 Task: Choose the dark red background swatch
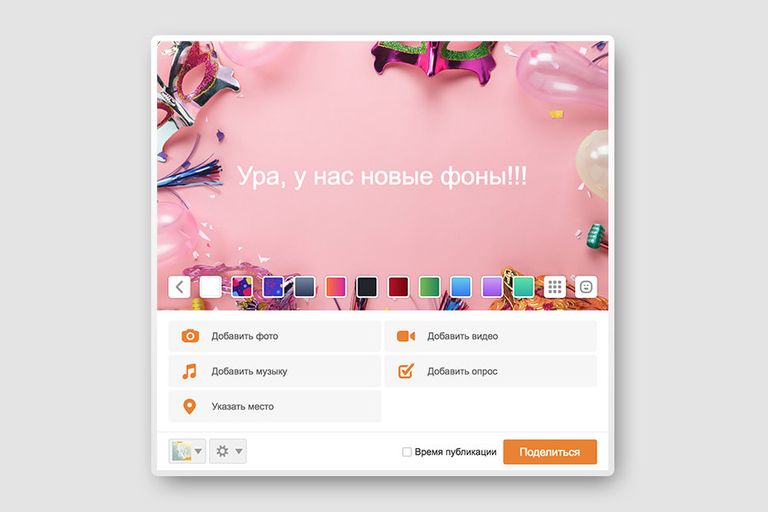398,287
